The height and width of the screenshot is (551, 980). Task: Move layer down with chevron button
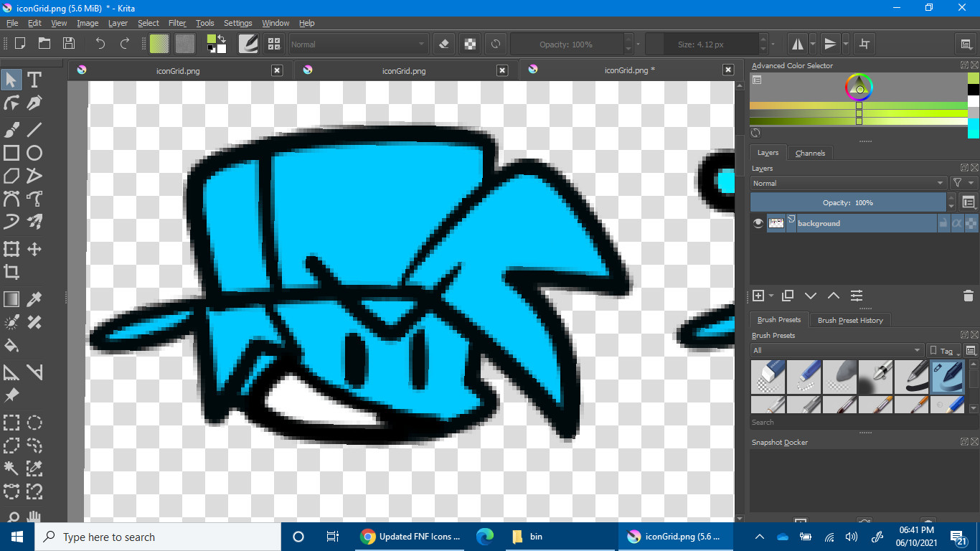(811, 296)
